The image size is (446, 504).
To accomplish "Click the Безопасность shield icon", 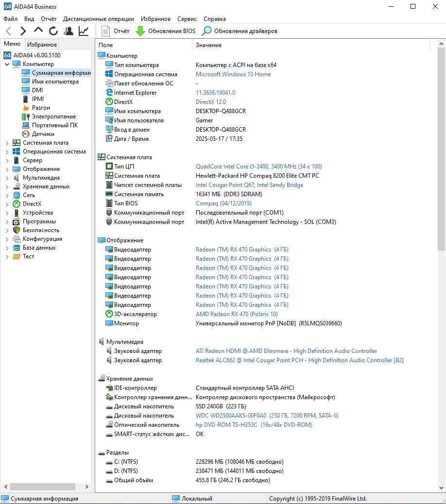I will (x=17, y=230).
